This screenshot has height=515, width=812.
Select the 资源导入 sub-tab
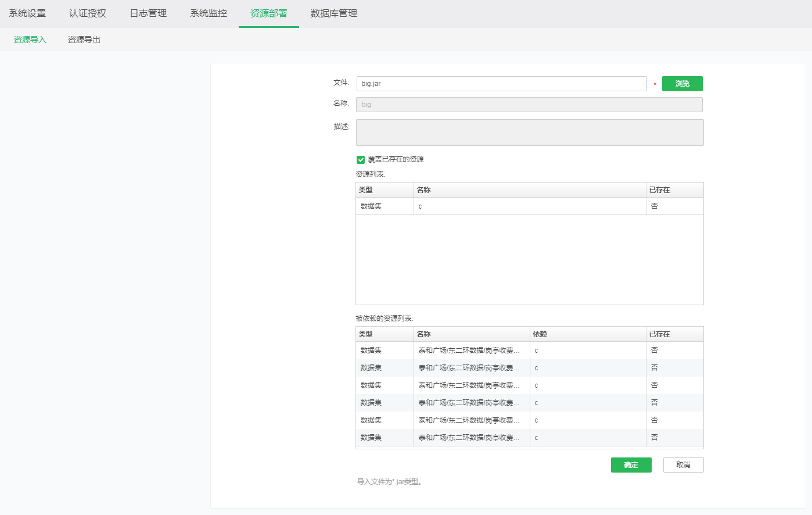[x=30, y=40]
